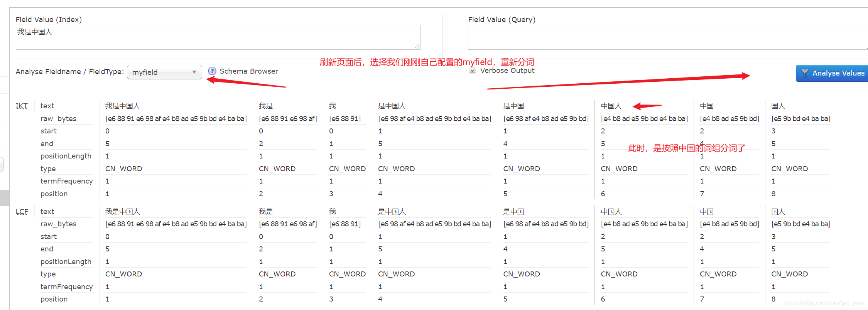This screenshot has height=310, width=868.
Task: Click the LCF filter abbreviation label
Action: (22, 212)
